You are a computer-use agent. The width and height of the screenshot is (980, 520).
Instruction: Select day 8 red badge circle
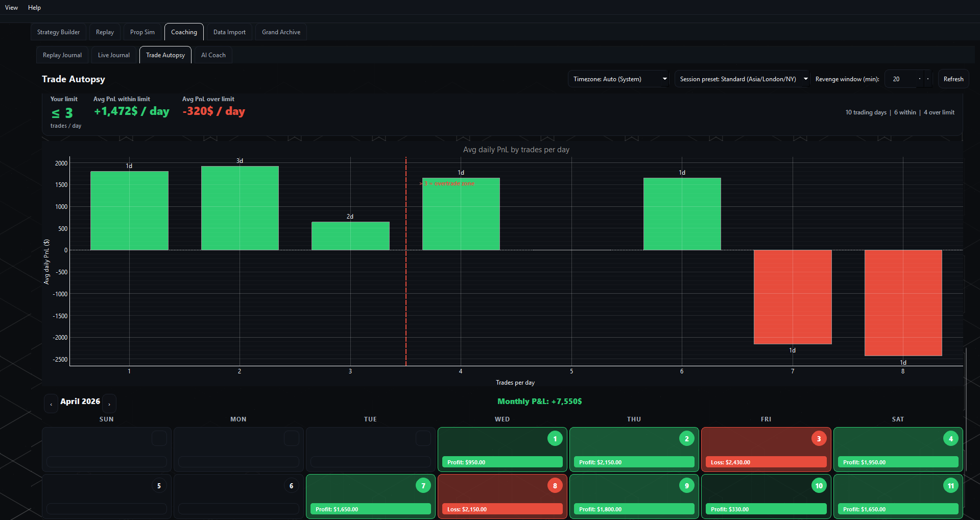[555, 486]
